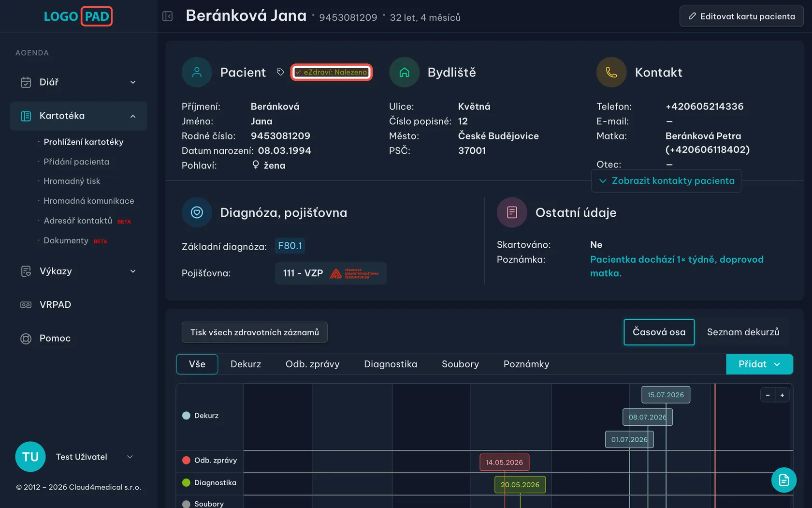This screenshot has height=508, width=812.
Task: Zoom out the timeline with minus
Action: tap(768, 395)
